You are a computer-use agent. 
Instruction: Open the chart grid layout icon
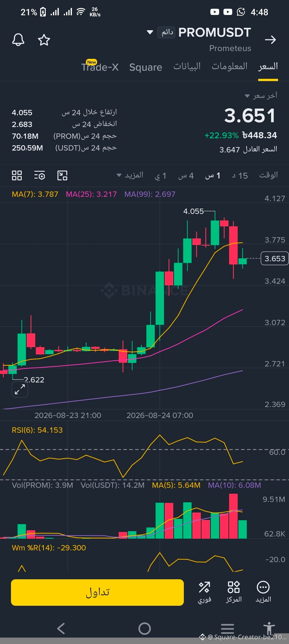tap(17, 175)
